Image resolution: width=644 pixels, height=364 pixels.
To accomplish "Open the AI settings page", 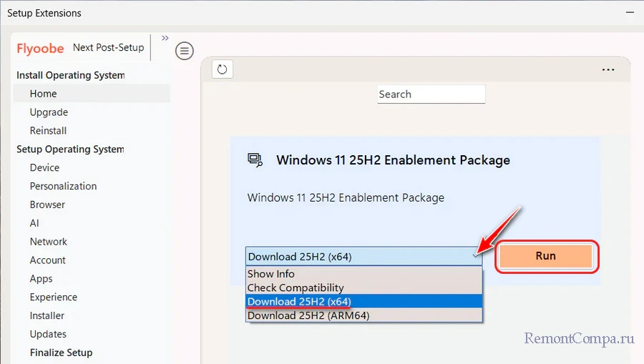I will point(34,223).
